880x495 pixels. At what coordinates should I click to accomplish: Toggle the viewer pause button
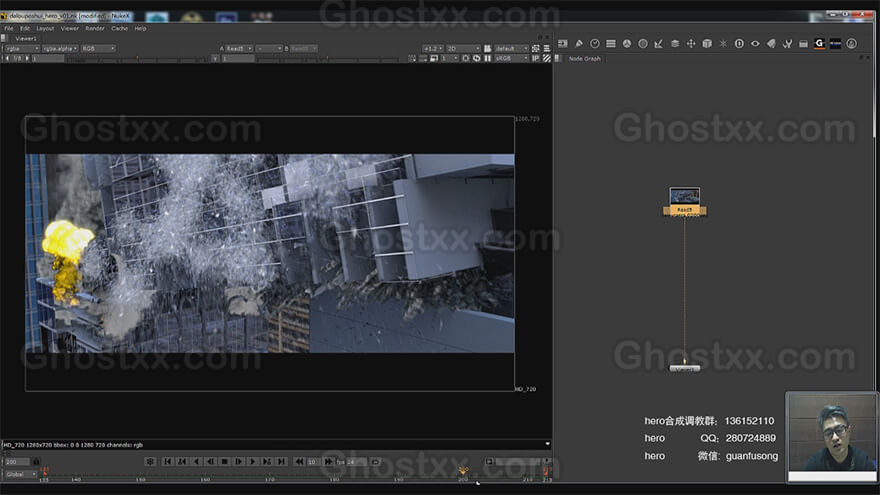coord(488,58)
